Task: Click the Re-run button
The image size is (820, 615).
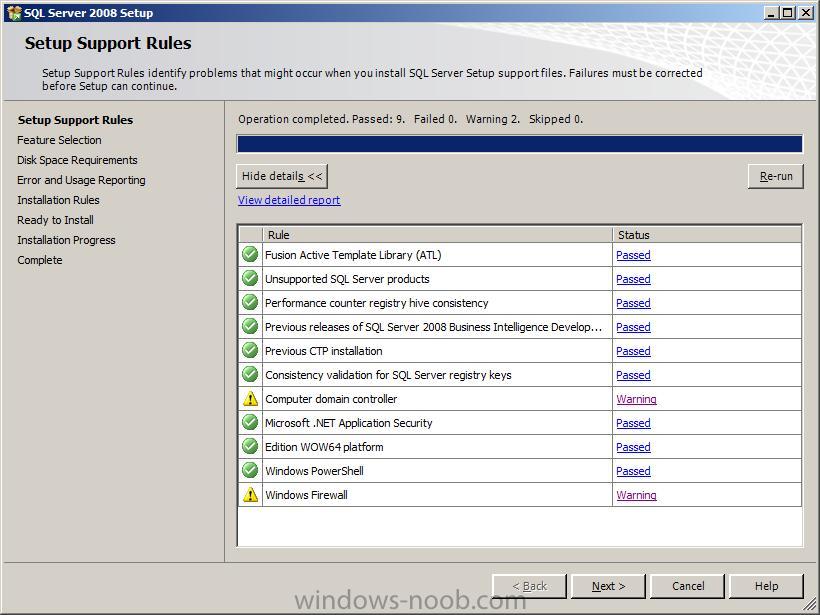Action: coord(776,176)
